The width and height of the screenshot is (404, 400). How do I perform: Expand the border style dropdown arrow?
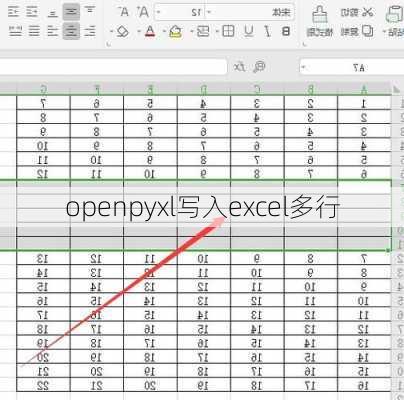(x=218, y=32)
